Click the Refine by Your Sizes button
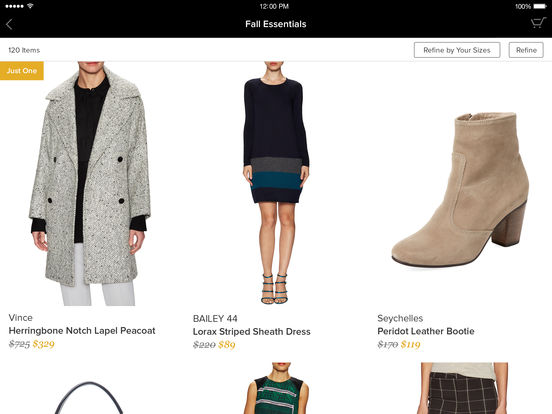The width and height of the screenshot is (552, 414). click(x=457, y=50)
